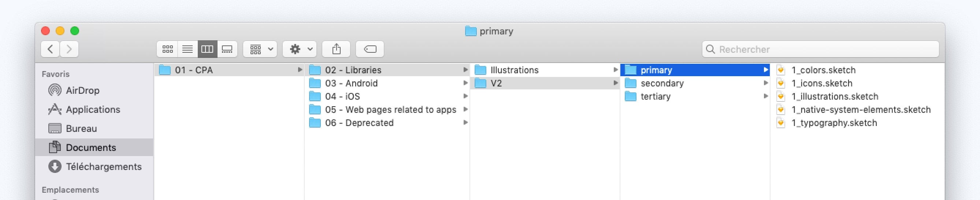The image size is (980, 200).
Task: Go back with the left chevron button
Action: pyautogui.click(x=50, y=49)
